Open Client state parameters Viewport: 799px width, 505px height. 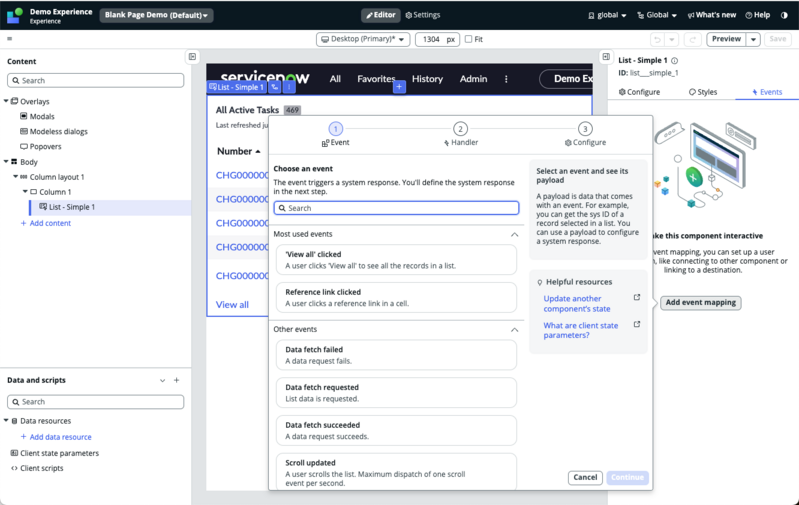[x=60, y=453]
